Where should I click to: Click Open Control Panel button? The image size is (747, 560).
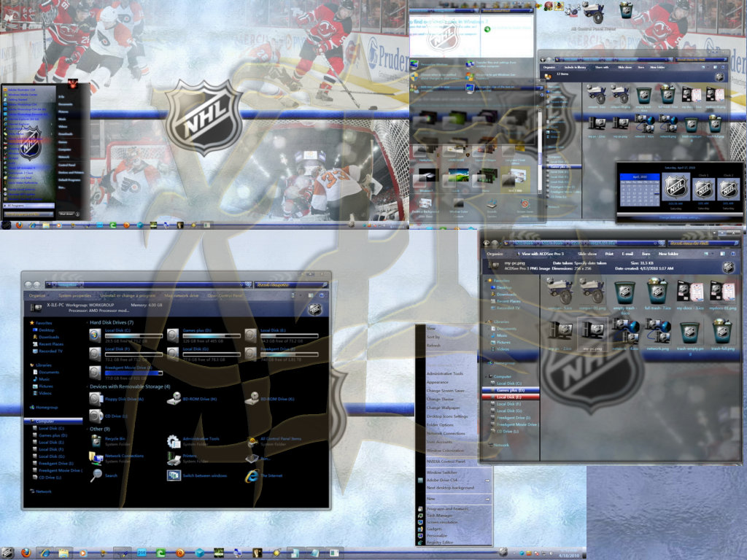click(225, 296)
